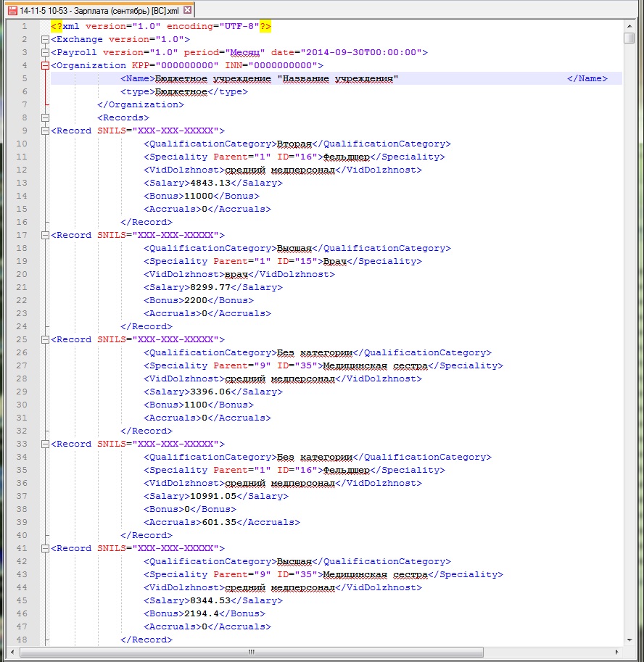Image resolution: width=644 pixels, height=662 pixels.
Task: Click the horizontal scrollbar right arrow
Action: pyautogui.click(x=617, y=651)
